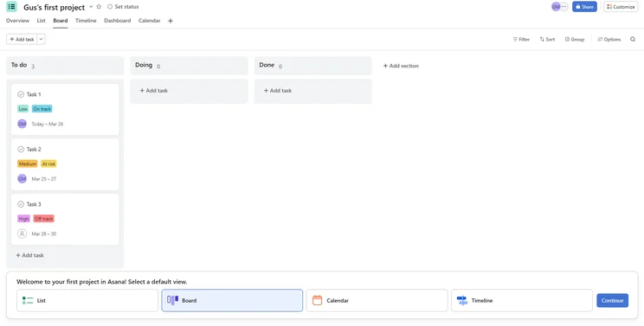Click the Share button
644x326 pixels.
click(x=584, y=7)
